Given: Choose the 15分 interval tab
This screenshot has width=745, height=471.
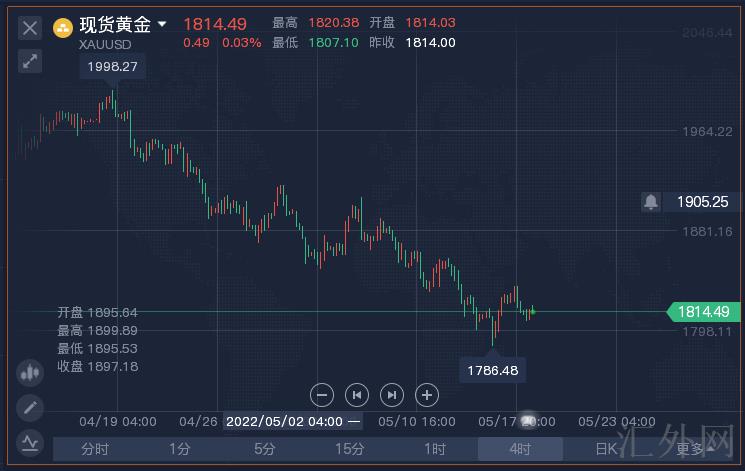Looking at the screenshot, I should pos(349,449).
